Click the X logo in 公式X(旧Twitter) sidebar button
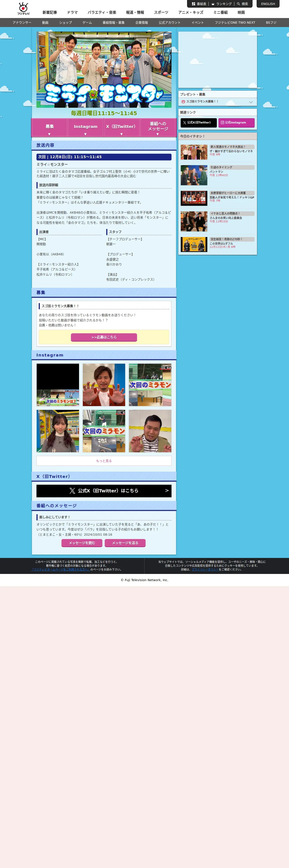This screenshot has height=868, width=289. 184,123
